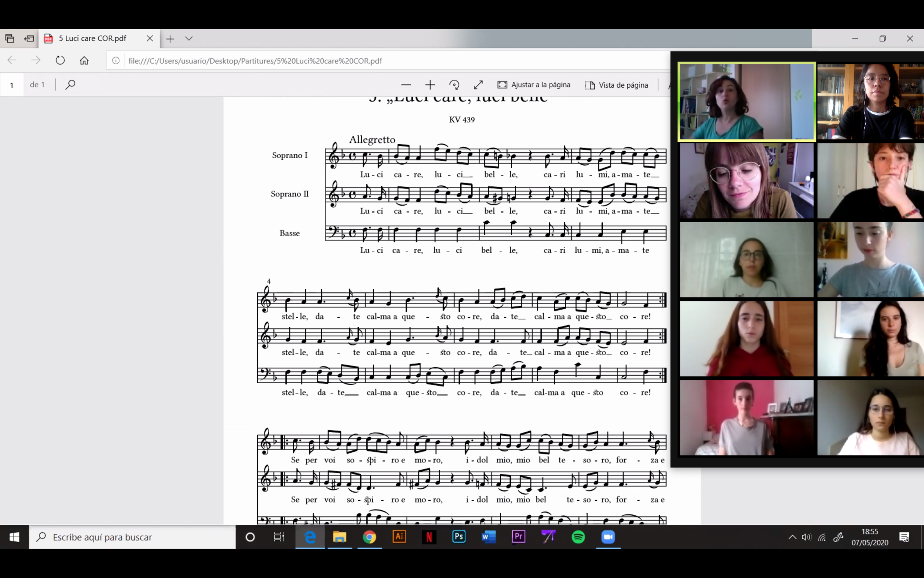Refresh the PDF page
The width and height of the screenshot is (924, 578).
(x=60, y=60)
